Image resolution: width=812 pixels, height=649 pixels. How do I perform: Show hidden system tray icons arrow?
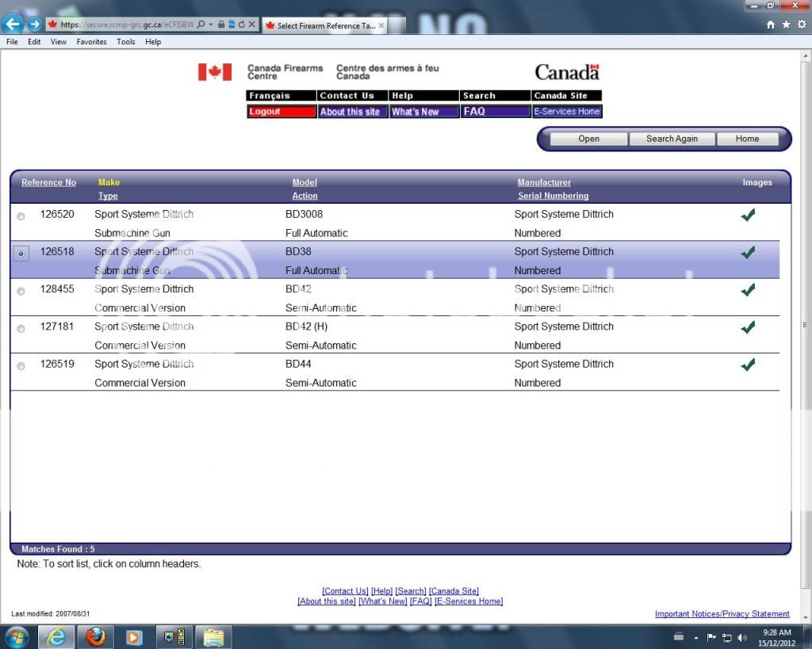696,637
